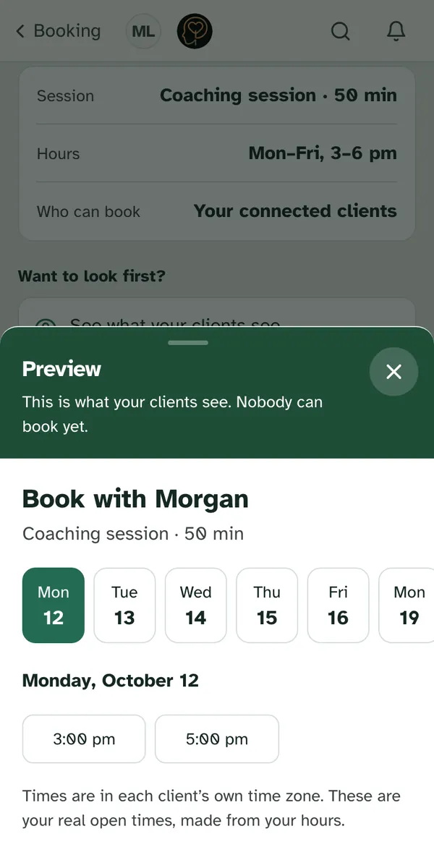Tap the eye icon beside See what clients see
Viewport: 434px width, 868px height.
pos(45,324)
